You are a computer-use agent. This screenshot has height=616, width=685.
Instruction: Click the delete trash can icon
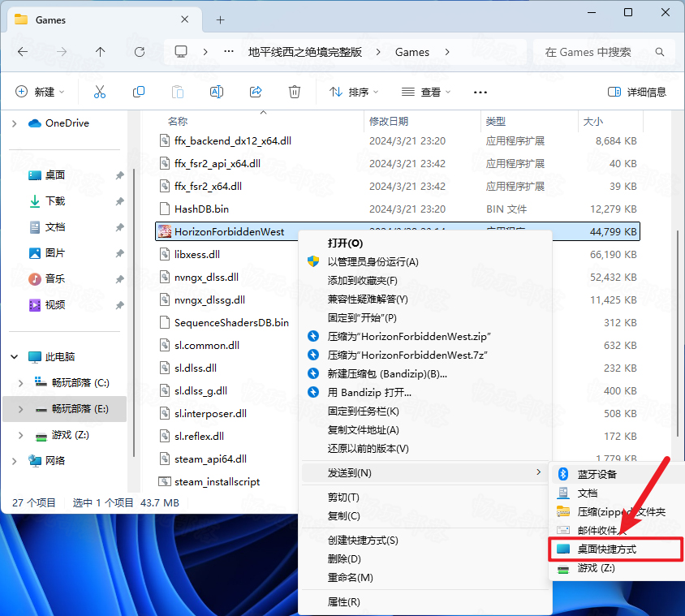295,92
